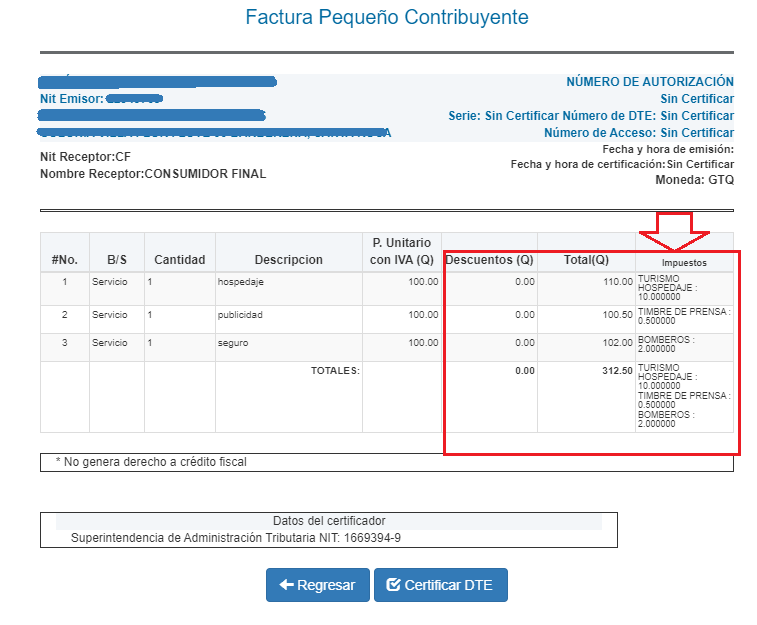Click the NÚMERO DE AUTORIZACIÓN label
This screenshot has width=757, height=625.
(x=649, y=82)
